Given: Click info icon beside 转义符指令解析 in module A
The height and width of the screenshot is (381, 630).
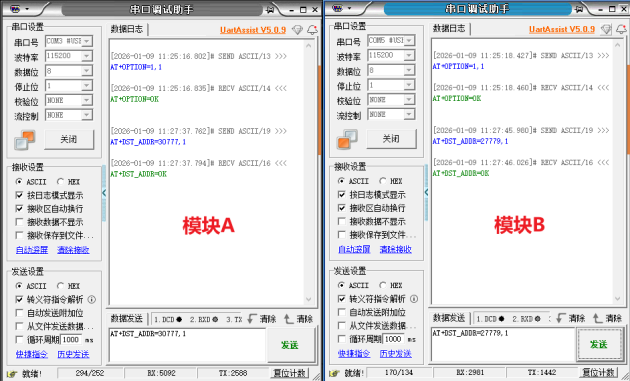Looking at the screenshot, I should [x=92, y=299].
